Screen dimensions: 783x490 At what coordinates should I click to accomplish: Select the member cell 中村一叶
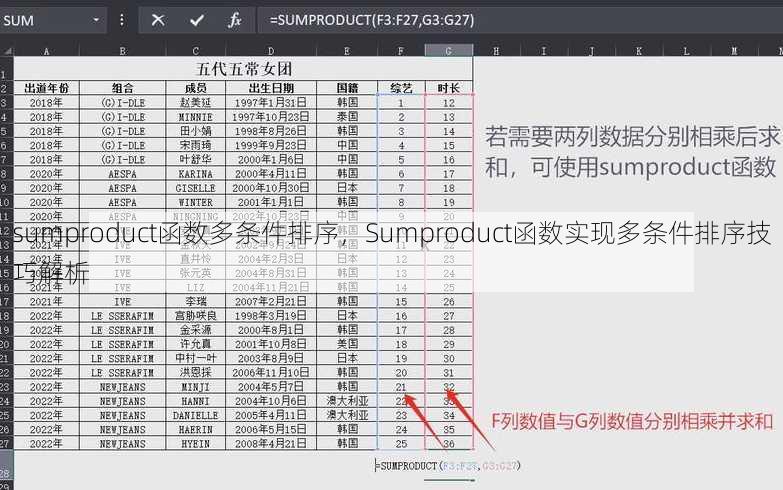pos(195,359)
